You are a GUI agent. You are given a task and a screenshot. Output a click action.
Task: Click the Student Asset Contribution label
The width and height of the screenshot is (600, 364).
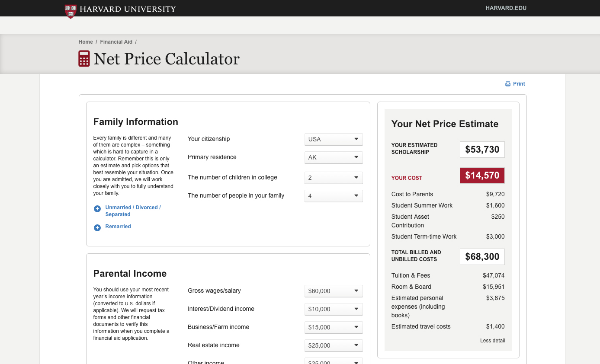(410, 221)
